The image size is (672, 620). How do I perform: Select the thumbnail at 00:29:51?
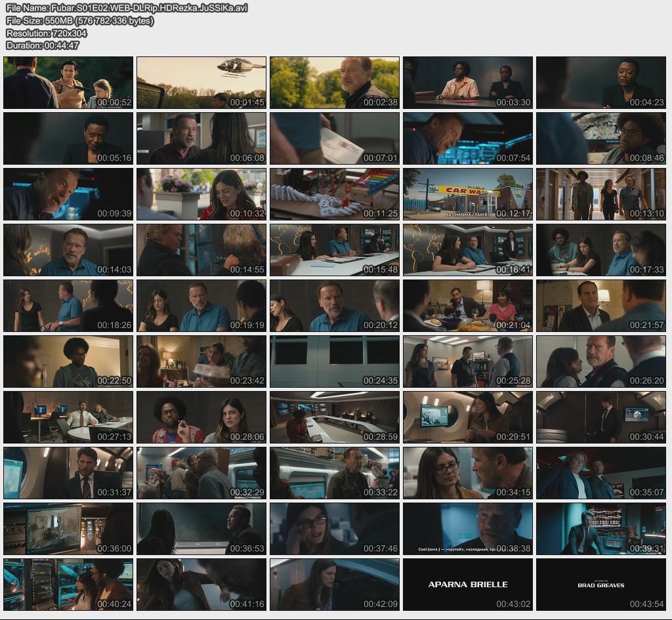click(467, 417)
